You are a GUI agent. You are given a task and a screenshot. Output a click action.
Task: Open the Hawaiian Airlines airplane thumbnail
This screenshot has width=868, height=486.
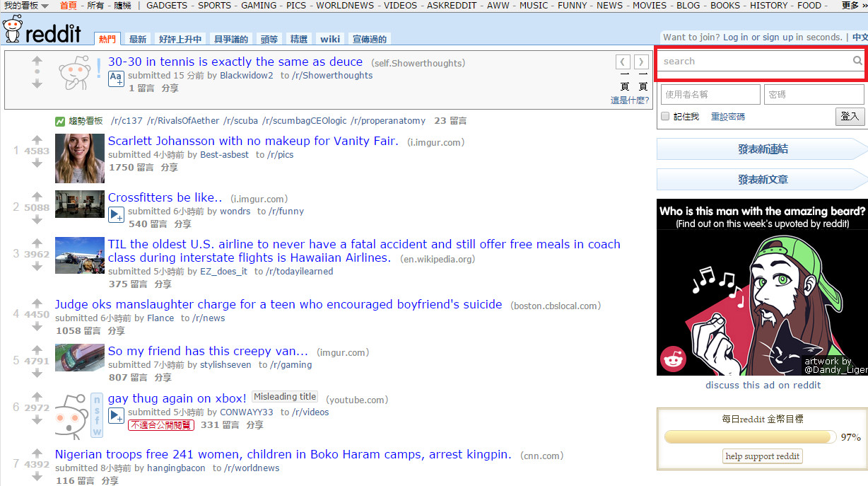point(80,255)
